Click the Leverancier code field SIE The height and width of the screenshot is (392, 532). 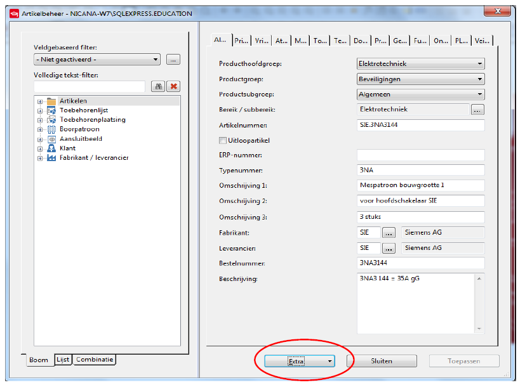point(368,248)
